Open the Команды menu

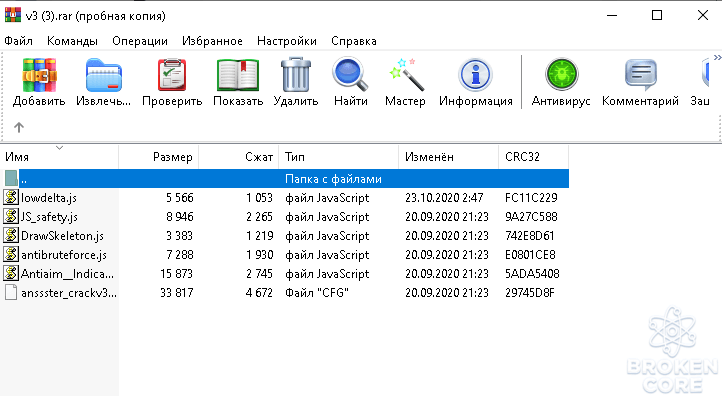coord(72,41)
